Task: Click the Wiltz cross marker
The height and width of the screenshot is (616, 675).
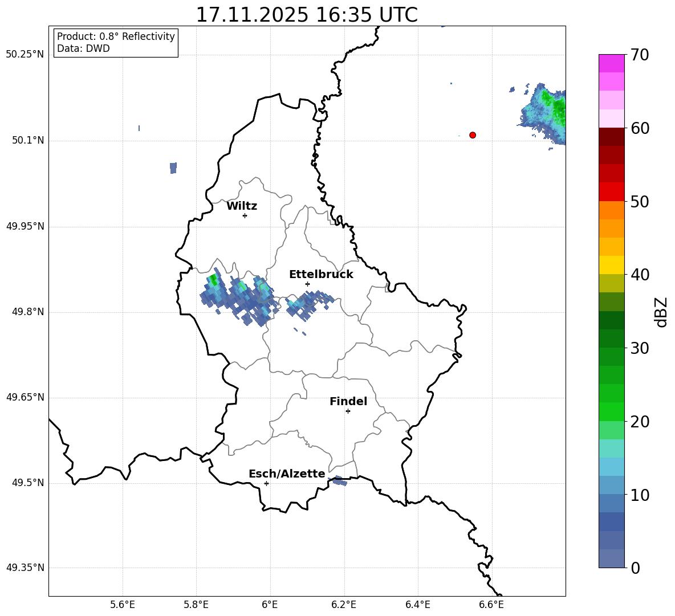Action: pos(245,215)
